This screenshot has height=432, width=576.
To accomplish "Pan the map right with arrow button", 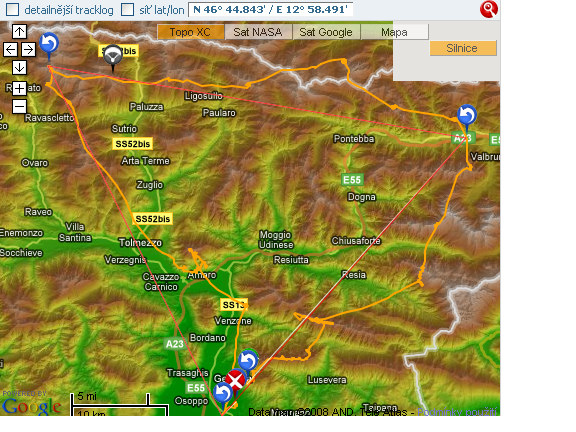I will click(x=28, y=49).
